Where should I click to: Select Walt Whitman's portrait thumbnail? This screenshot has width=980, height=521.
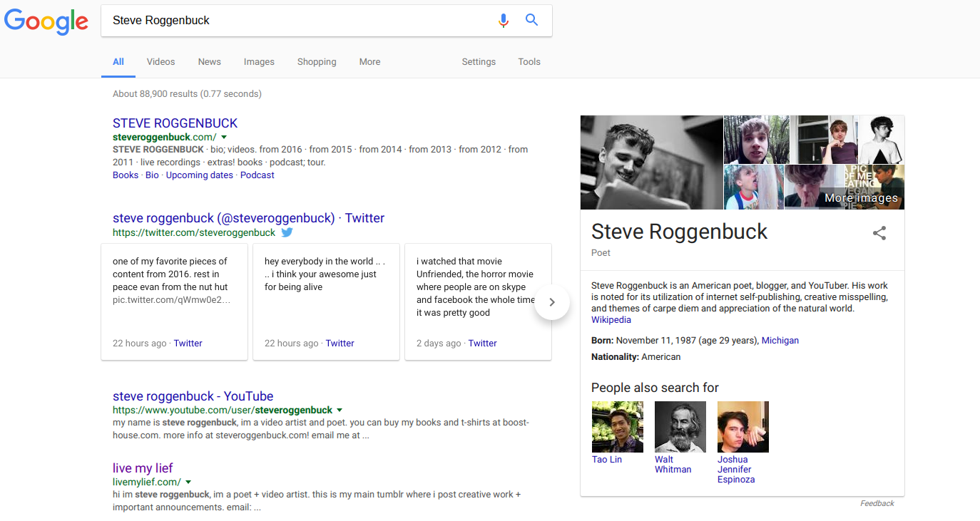pos(680,427)
